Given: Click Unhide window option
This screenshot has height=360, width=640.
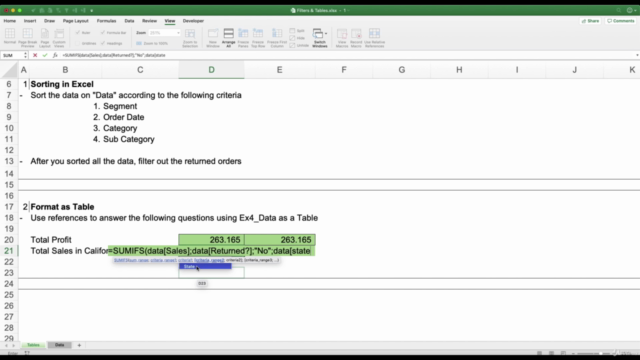Looking at the screenshot, I should pos(299,45).
